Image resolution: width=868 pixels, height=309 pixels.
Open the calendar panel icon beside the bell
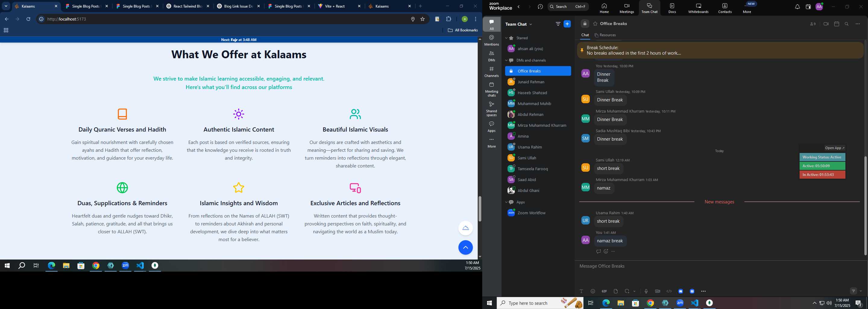pyautogui.click(x=808, y=7)
